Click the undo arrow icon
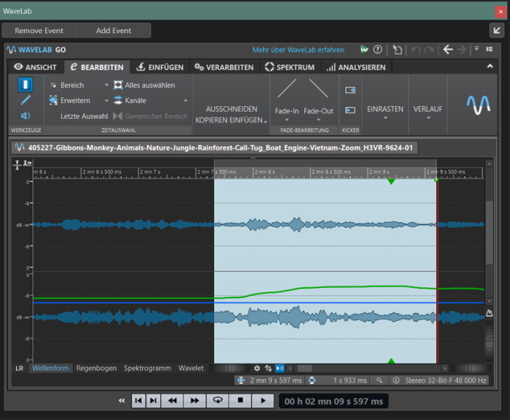Viewport: 510px width, 420px height. [x=415, y=49]
